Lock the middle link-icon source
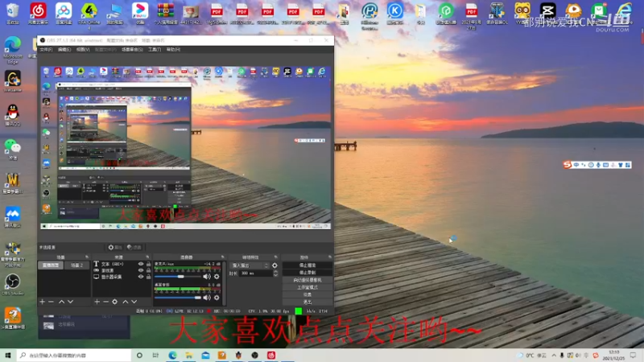Image resolution: width=644 pixels, height=362 pixels. tap(148, 270)
